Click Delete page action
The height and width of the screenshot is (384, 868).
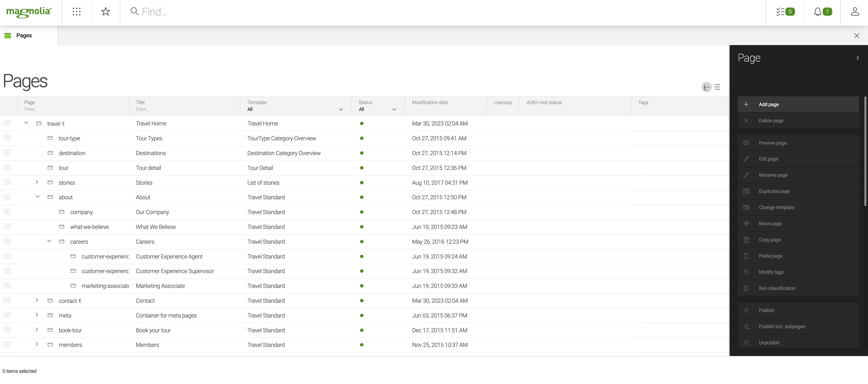pos(798,121)
